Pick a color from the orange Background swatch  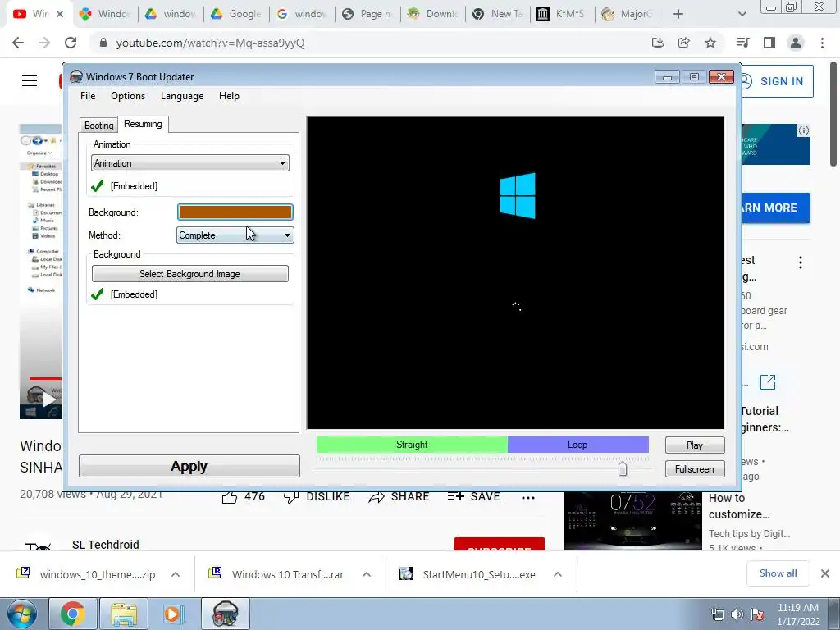(x=235, y=212)
